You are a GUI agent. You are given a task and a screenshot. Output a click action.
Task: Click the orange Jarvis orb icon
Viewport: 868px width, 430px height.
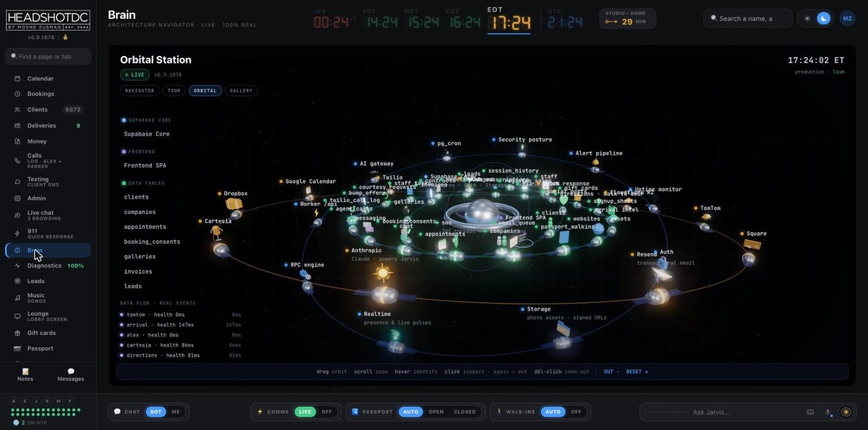pos(846,412)
